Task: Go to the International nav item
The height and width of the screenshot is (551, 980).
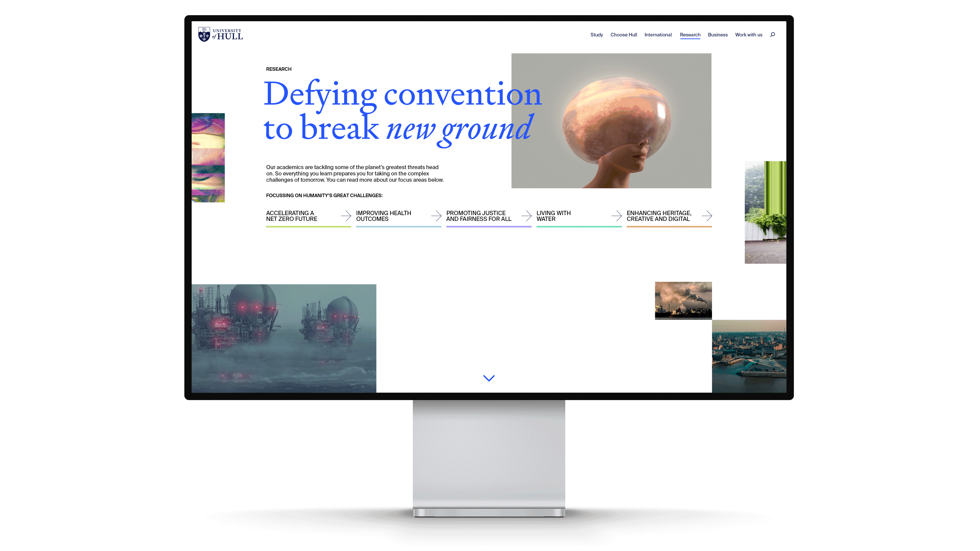Action: [x=658, y=35]
